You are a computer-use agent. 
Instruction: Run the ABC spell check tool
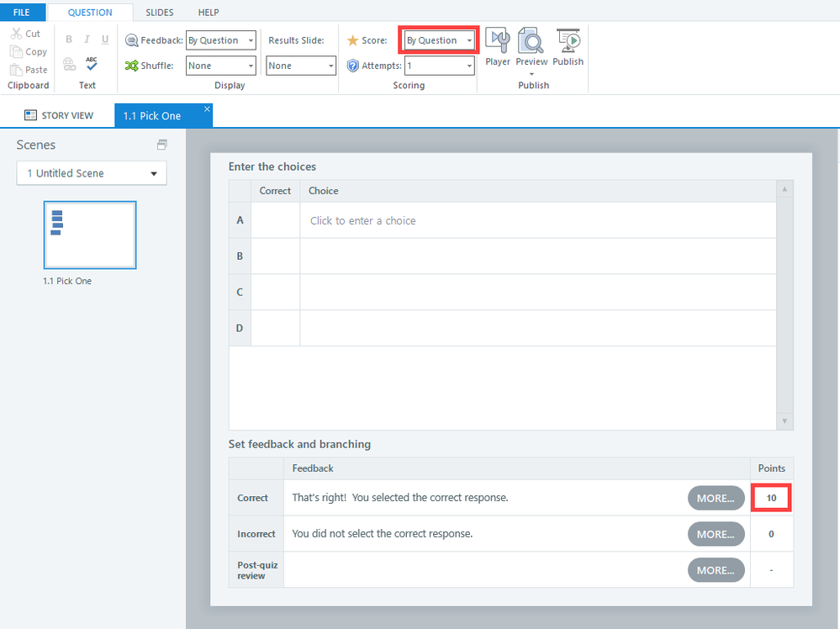point(91,63)
